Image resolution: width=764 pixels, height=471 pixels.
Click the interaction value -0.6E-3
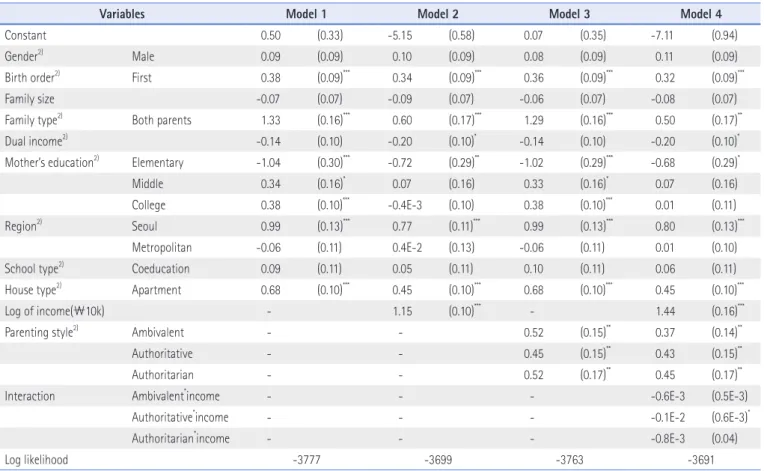(668, 396)
